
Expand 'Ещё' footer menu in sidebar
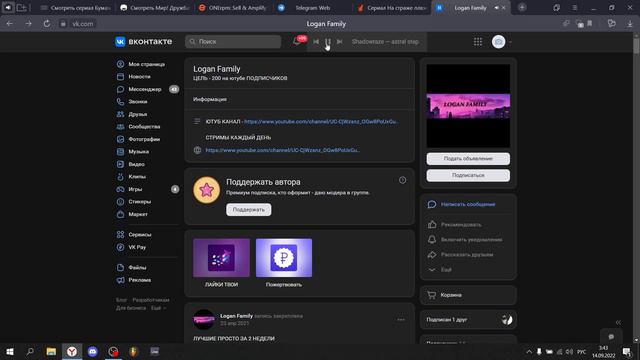pos(158,308)
